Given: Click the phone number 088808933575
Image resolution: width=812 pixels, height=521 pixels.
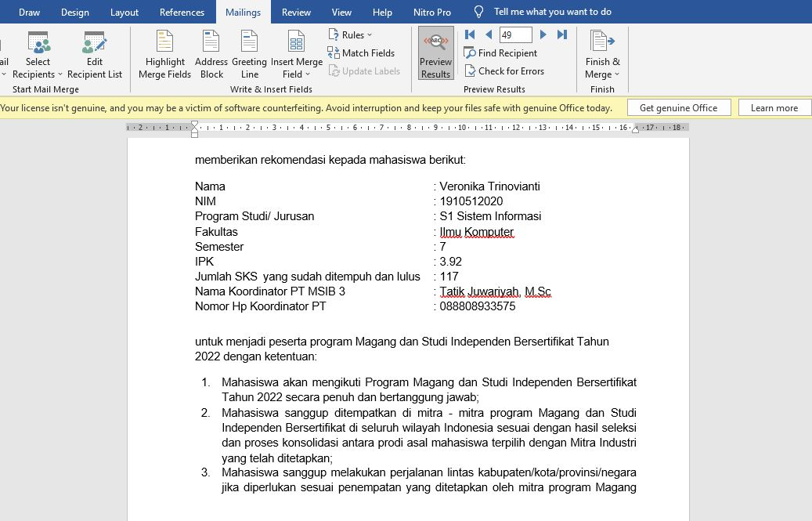Looking at the screenshot, I should tap(478, 306).
